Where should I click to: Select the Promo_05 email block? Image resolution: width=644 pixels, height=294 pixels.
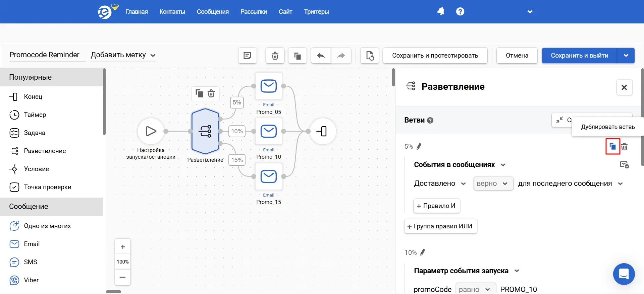[268, 86]
